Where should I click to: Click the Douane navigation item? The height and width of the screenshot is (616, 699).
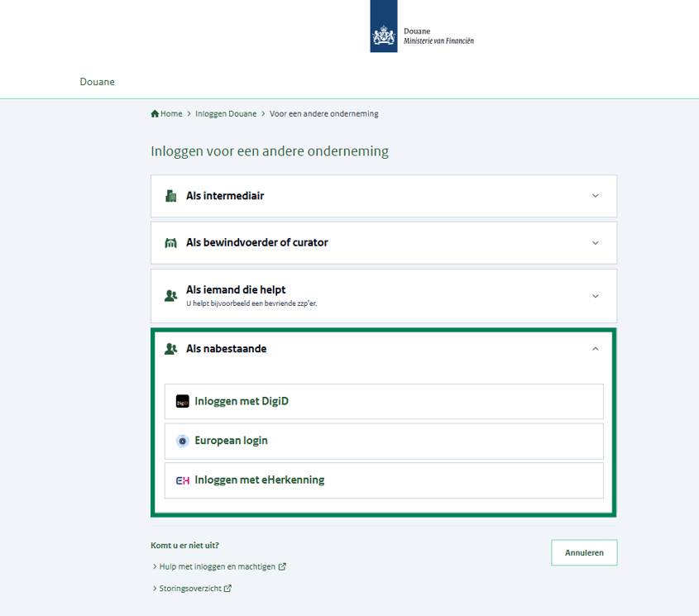coord(97,82)
